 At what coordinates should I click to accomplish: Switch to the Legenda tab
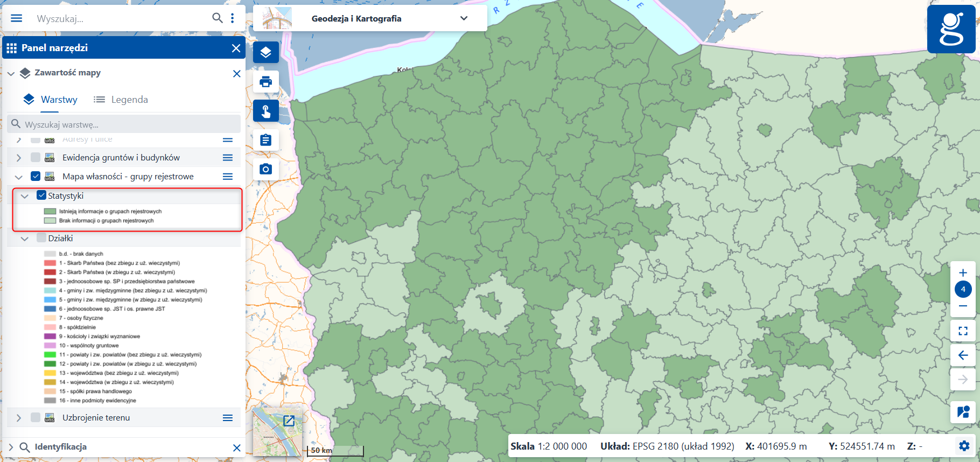point(121,100)
